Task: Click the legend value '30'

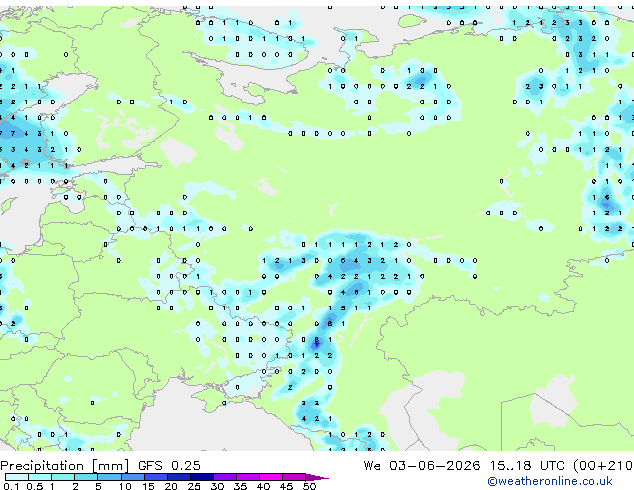Action: (x=217, y=486)
